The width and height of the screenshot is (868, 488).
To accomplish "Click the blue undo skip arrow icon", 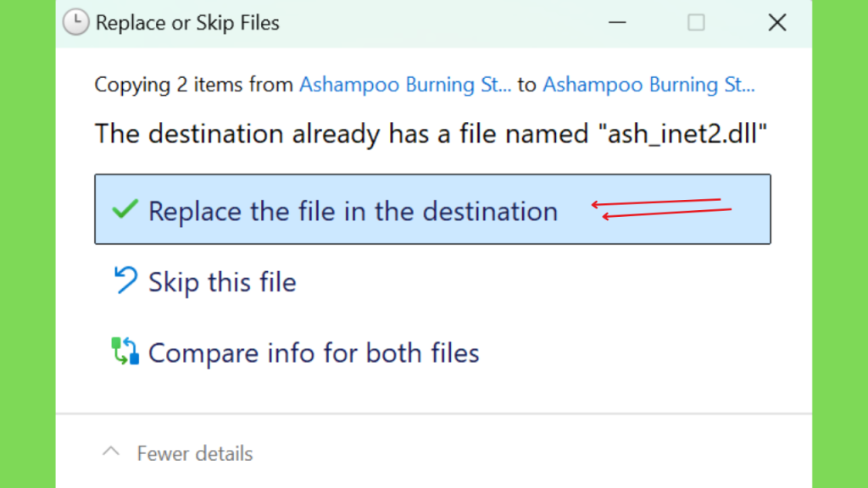I will [125, 280].
